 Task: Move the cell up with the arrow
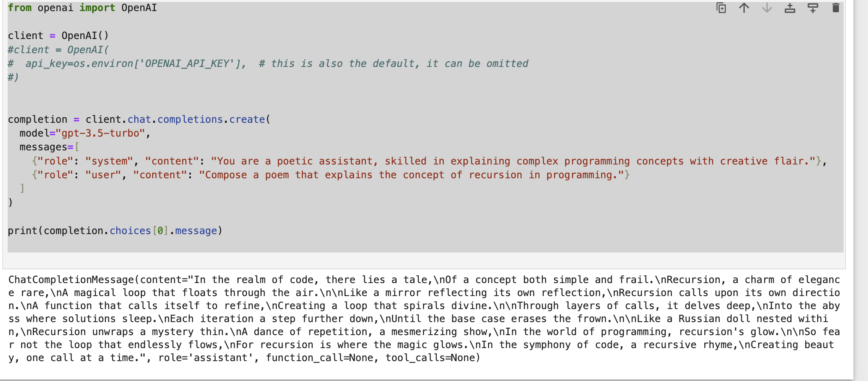(744, 8)
